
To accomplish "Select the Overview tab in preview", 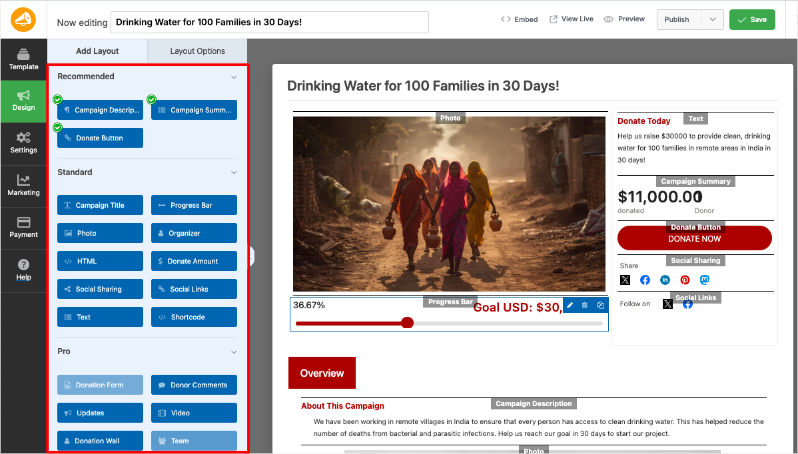I will click(x=322, y=373).
